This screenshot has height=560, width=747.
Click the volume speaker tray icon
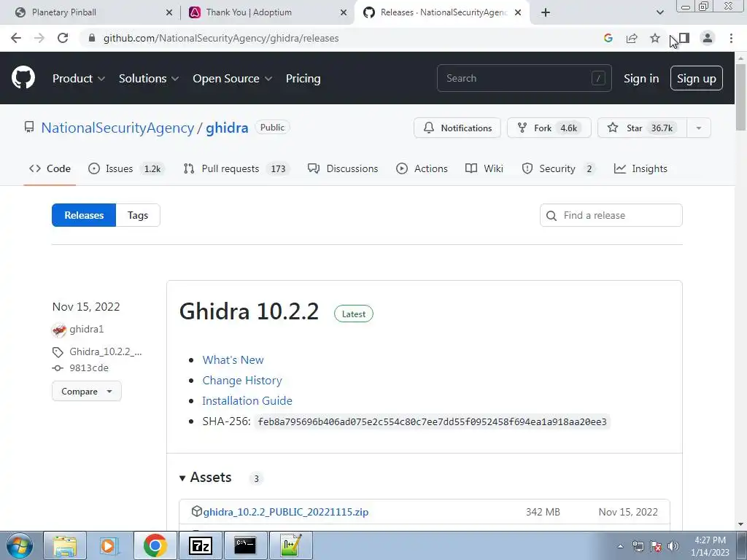tap(673, 546)
